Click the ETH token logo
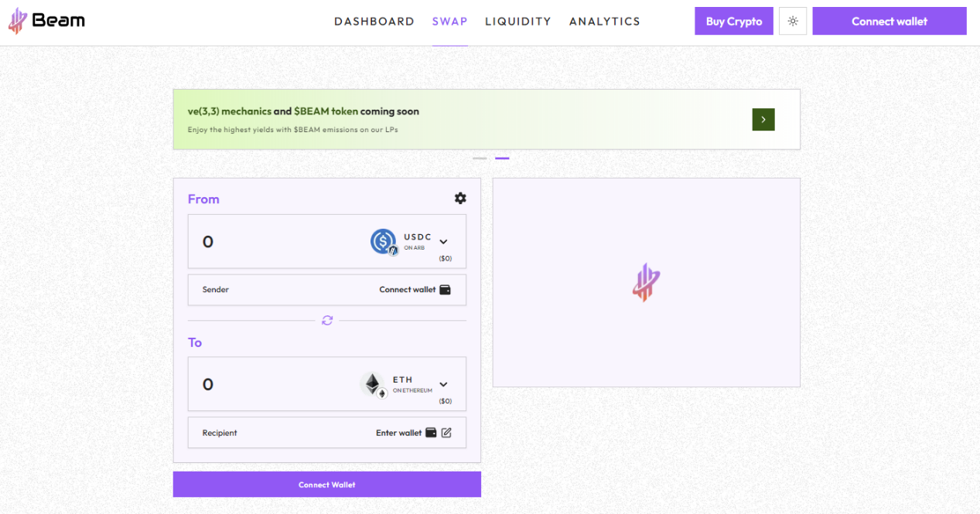 click(x=373, y=384)
